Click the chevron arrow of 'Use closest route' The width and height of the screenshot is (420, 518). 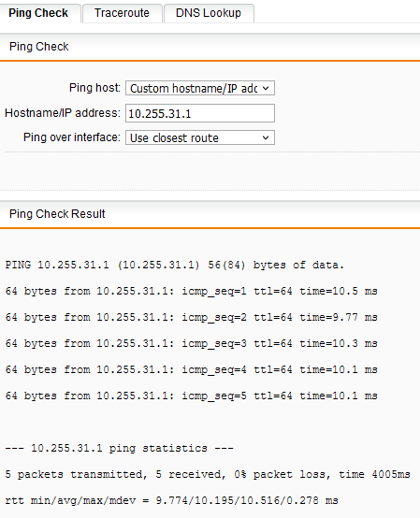(266, 137)
